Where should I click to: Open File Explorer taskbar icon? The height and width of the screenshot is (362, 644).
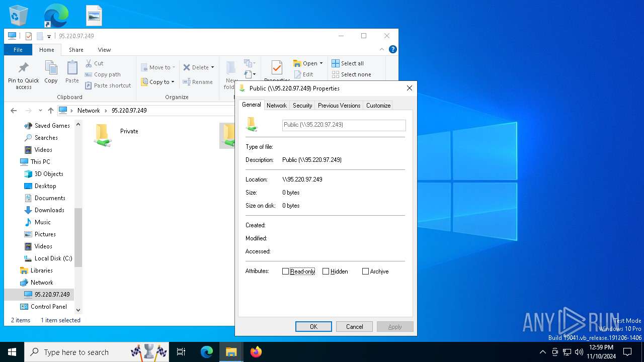(x=231, y=352)
